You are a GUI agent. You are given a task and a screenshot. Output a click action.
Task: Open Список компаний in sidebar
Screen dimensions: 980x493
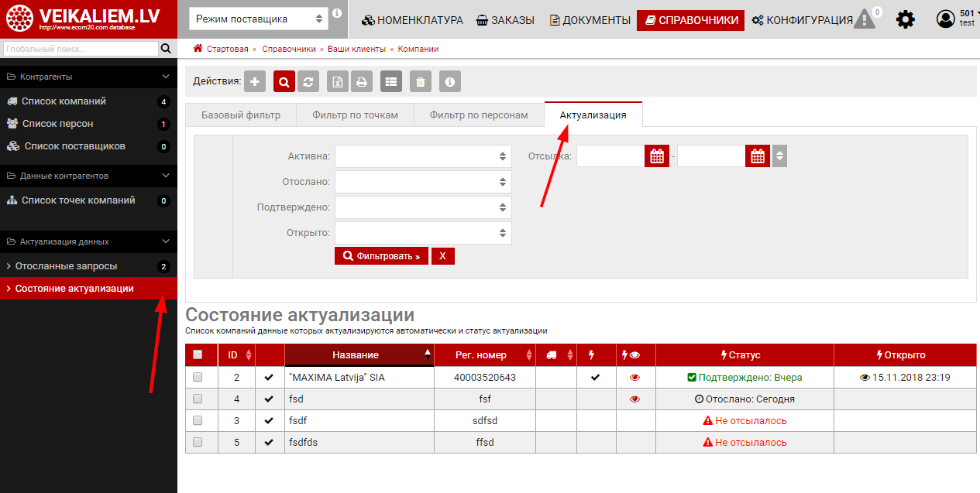coord(64,101)
